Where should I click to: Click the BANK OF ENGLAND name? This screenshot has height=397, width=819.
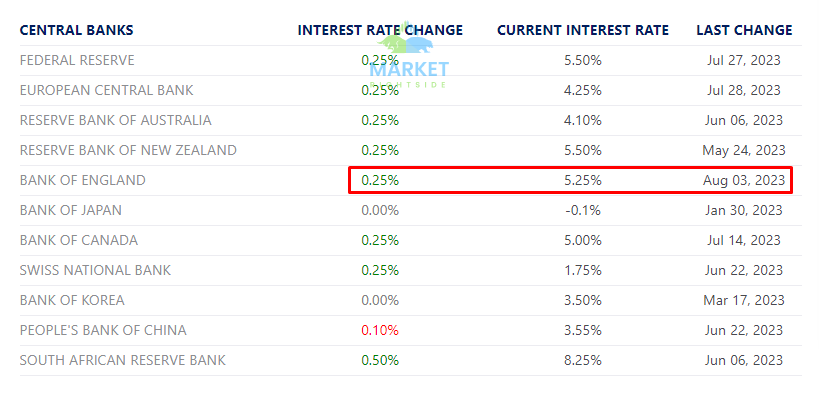[x=83, y=181]
